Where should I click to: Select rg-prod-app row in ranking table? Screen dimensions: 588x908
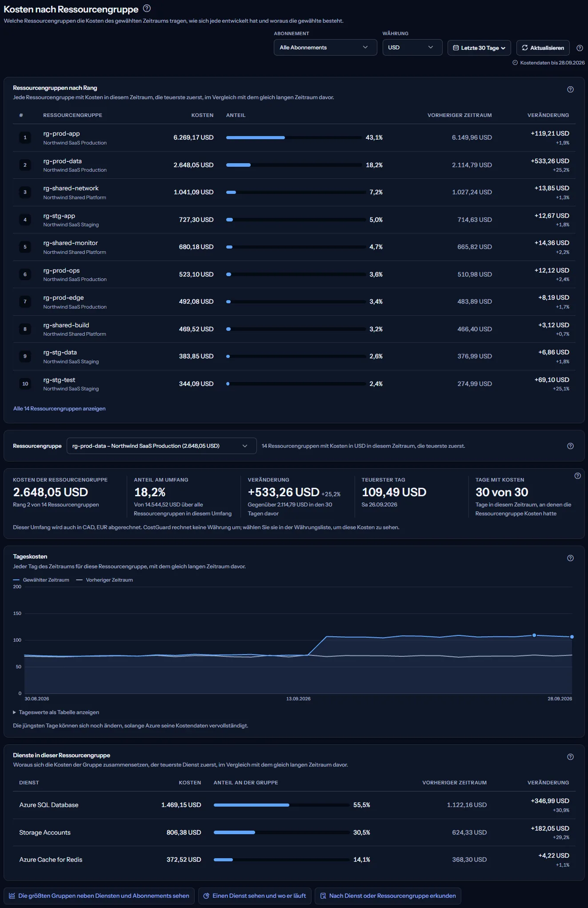[x=294, y=138]
